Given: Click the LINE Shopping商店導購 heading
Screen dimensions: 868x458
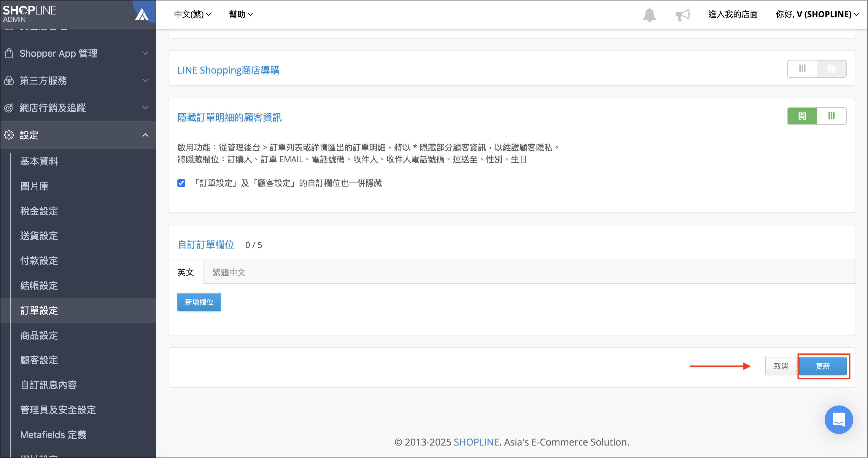Looking at the screenshot, I should [228, 70].
